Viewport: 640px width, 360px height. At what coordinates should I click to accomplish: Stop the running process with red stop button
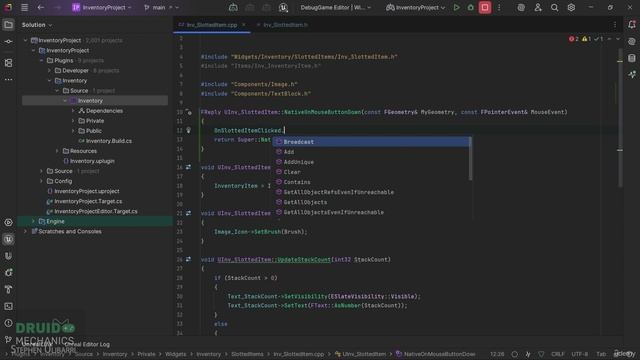coord(485,7)
